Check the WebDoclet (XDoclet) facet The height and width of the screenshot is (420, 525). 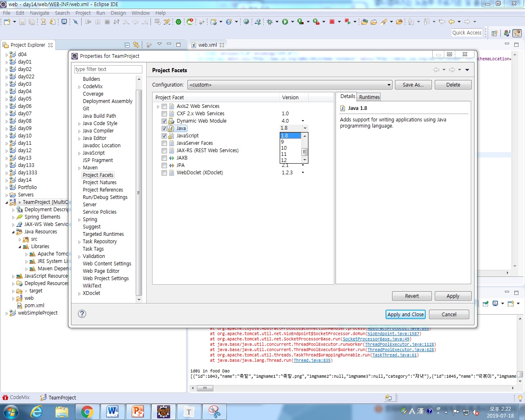(x=164, y=173)
